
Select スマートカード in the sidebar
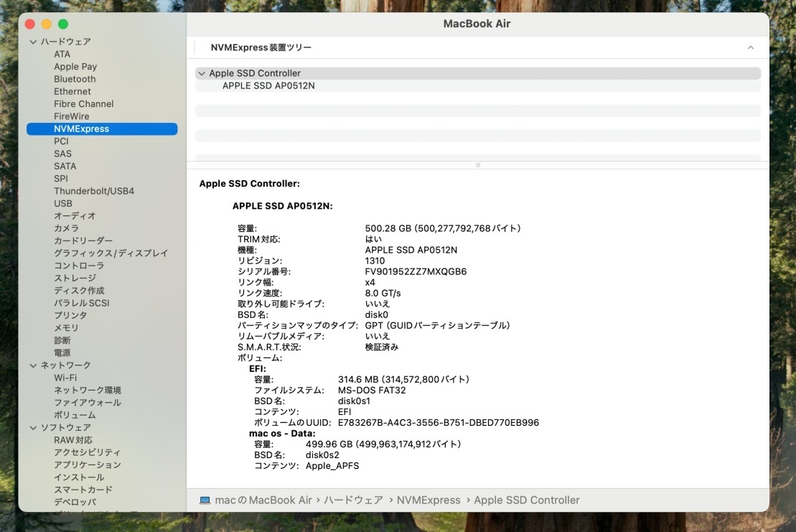83,490
